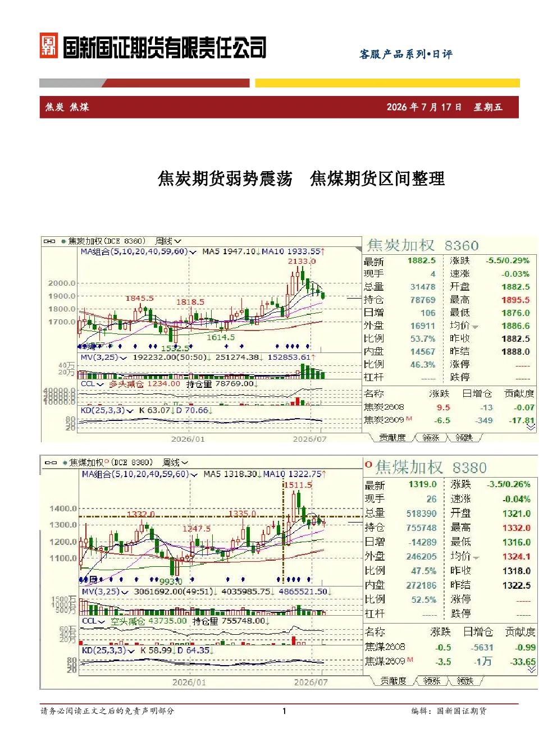Click the 贡献度 column header in 焦煤 table
The image size is (557, 756).
pyautogui.click(x=520, y=632)
